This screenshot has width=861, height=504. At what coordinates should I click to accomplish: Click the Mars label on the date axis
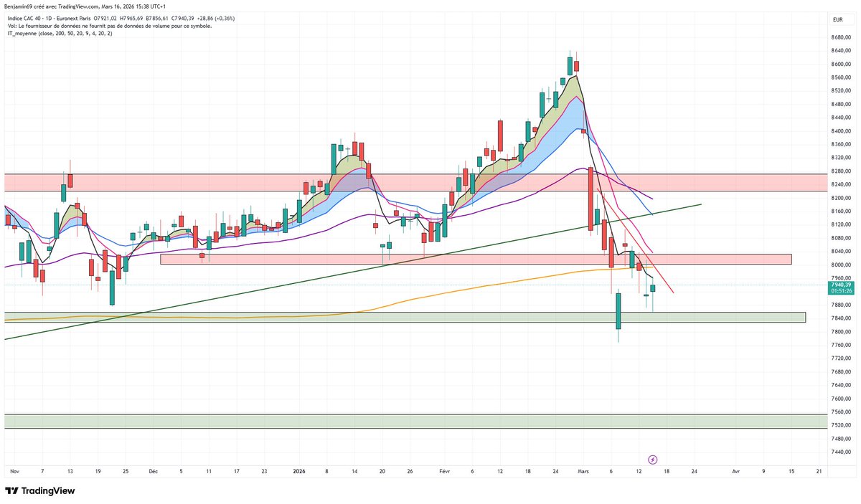[583, 472]
